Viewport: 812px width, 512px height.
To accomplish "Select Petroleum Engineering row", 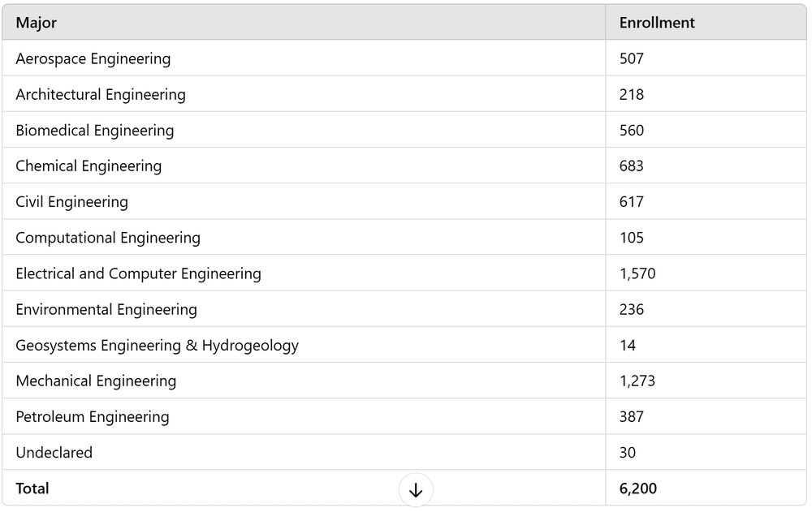I will pos(404,417).
